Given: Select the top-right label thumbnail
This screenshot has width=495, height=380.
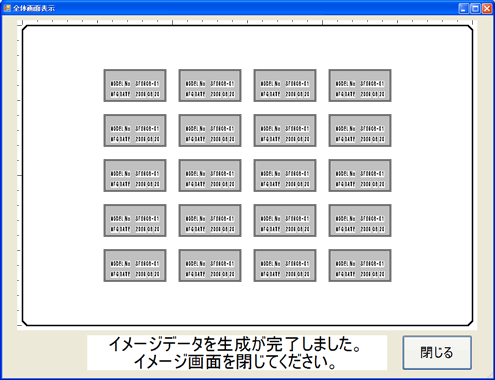Looking at the screenshot, I should (x=360, y=86).
